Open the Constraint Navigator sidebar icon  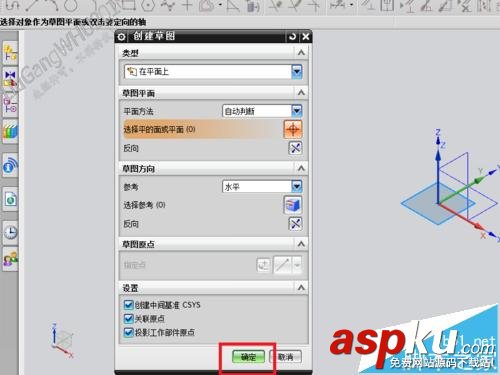point(10,79)
